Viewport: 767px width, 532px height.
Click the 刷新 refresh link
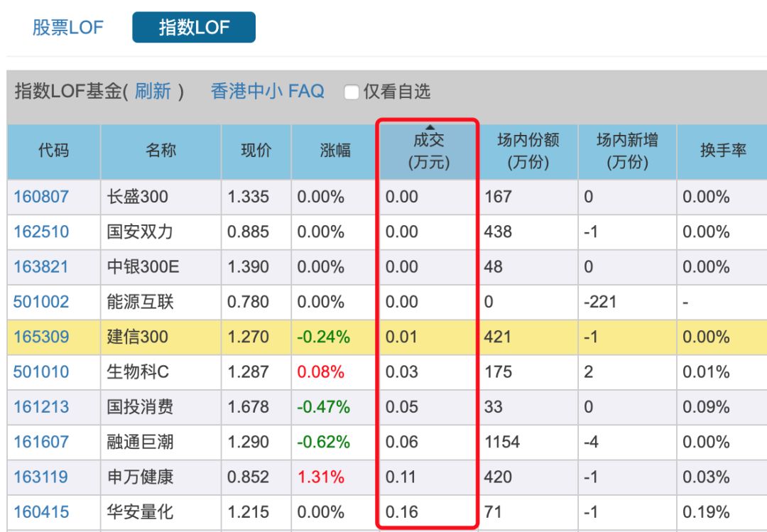coord(153,92)
